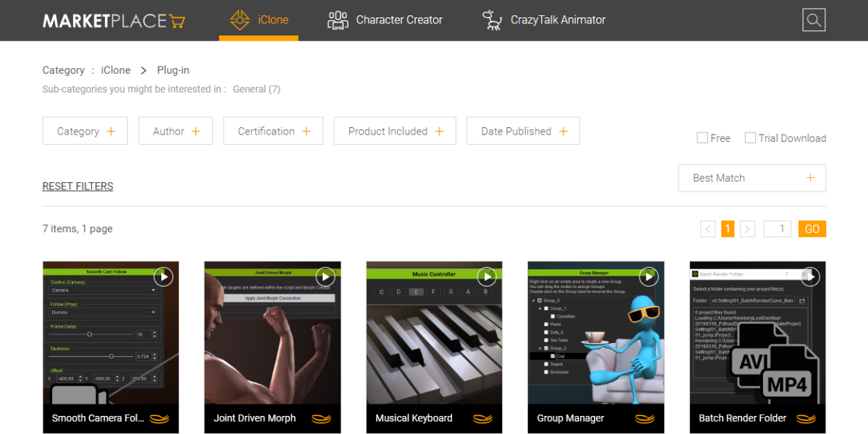
Task: Switch to the CrazyTalk Animator tab
Action: [544, 20]
